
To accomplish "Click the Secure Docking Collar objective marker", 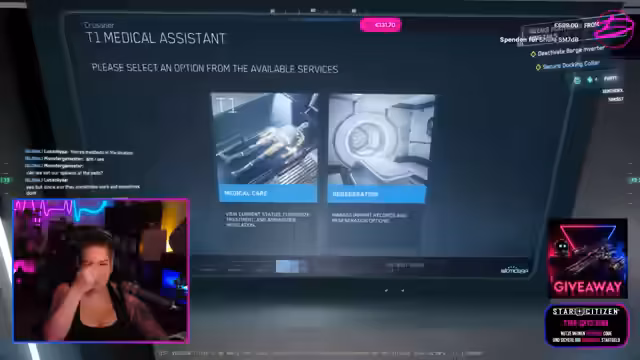I will (538, 67).
